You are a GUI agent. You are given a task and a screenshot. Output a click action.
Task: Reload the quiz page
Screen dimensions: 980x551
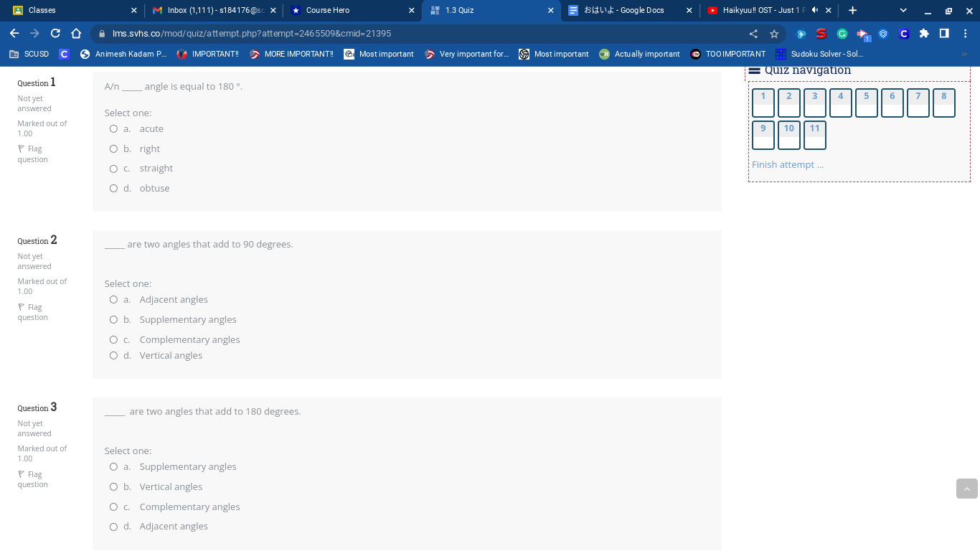click(55, 34)
